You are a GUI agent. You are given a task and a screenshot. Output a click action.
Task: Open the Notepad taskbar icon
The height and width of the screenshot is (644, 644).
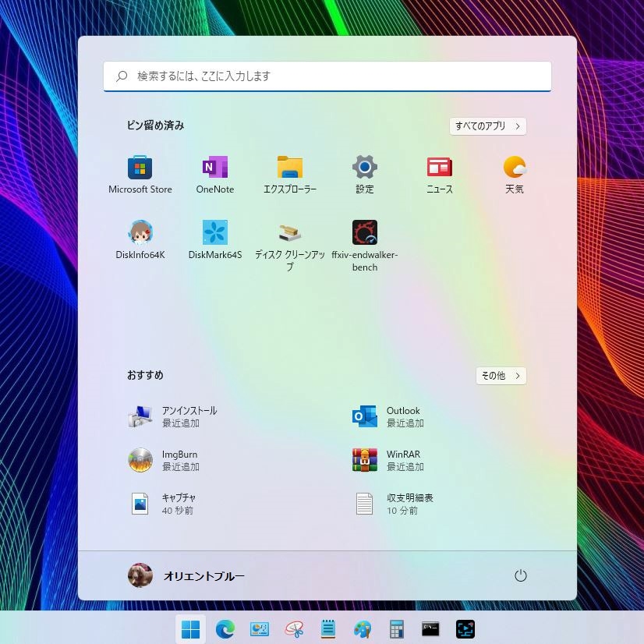[x=328, y=629]
